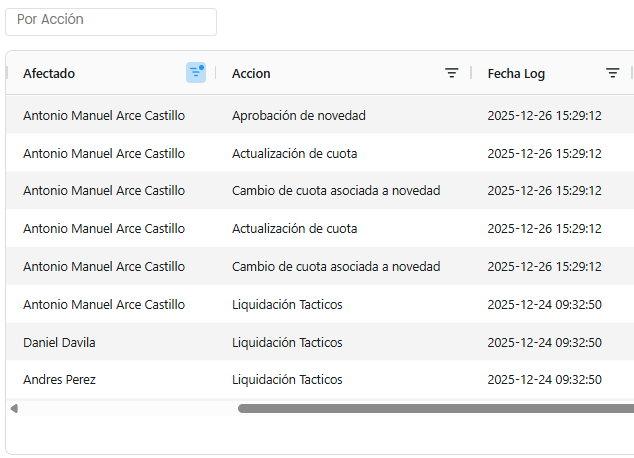Click the date in Aprobación de novedad row
The width and height of the screenshot is (634, 458).
tap(544, 115)
